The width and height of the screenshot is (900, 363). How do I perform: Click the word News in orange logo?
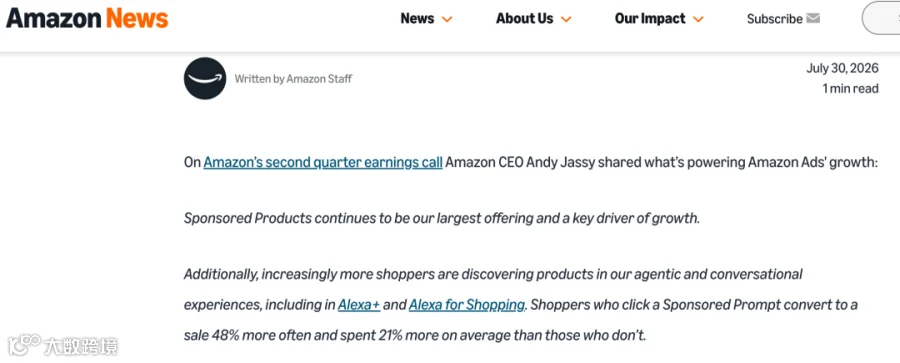point(137,18)
